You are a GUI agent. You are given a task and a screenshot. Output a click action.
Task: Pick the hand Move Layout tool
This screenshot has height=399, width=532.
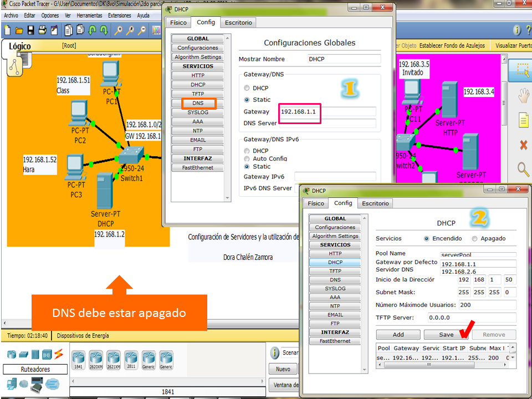524,95
